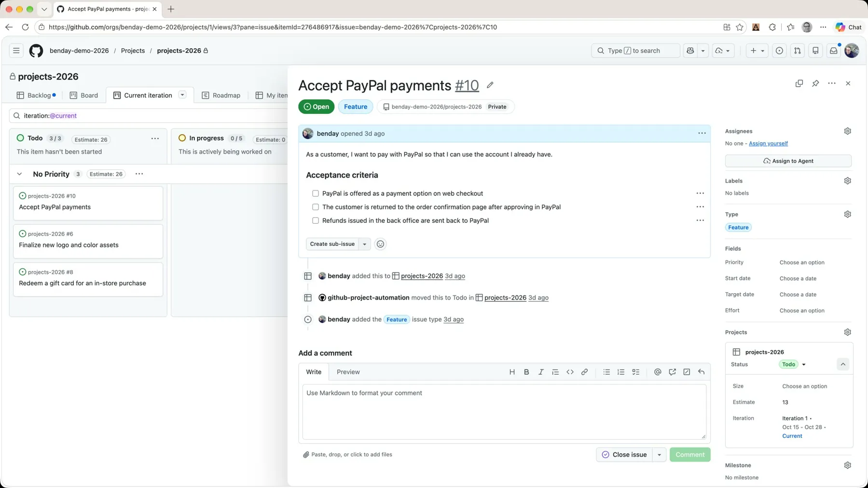Click Close issue button
This screenshot has height=488, width=868.
(624, 455)
